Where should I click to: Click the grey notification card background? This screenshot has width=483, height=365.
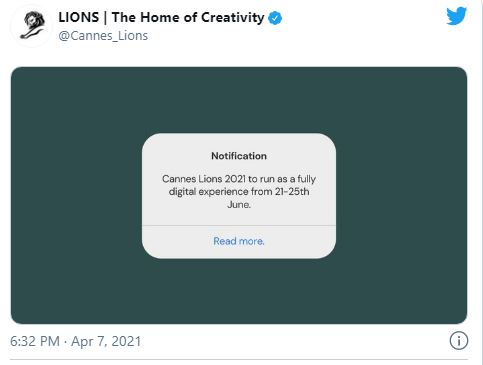pyautogui.click(x=239, y=196)
